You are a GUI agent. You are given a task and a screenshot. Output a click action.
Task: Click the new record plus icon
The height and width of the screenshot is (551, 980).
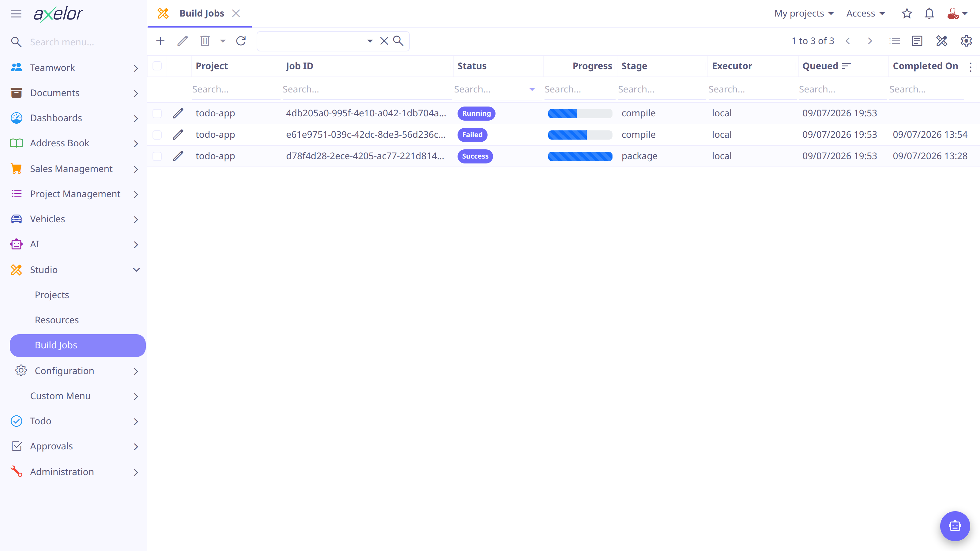pos(160,41)
